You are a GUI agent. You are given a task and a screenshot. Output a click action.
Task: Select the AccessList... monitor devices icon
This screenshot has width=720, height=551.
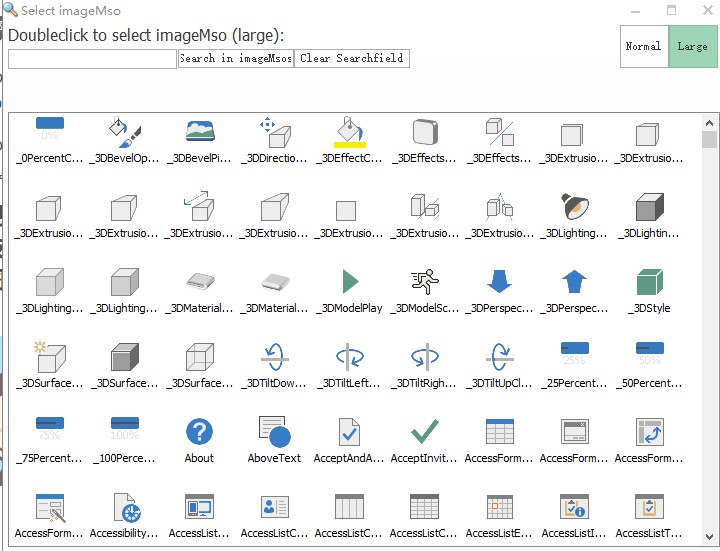coord(199,507)
